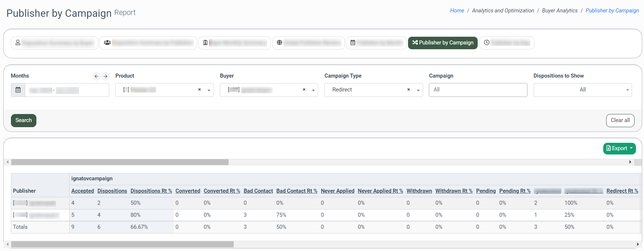Open the report tab with globe icon
The width and height of the screenshot is (644, 251).
coord(308,43)
